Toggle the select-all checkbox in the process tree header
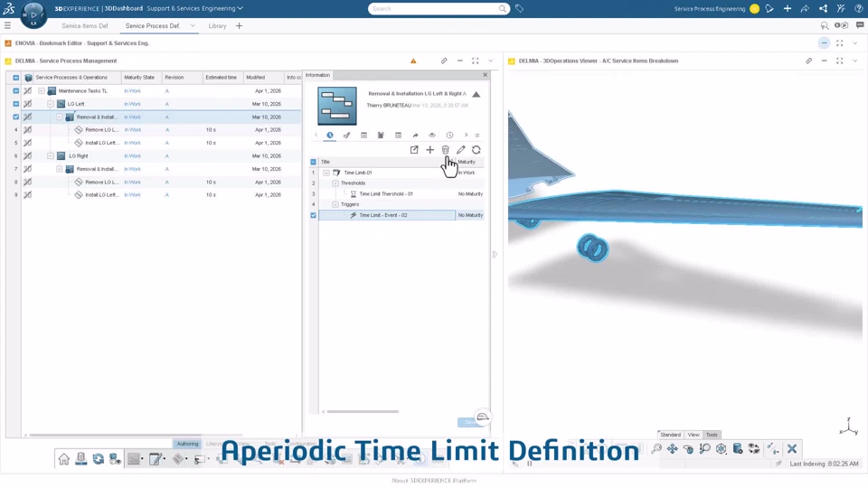868x488 pixels. point(16,78)
